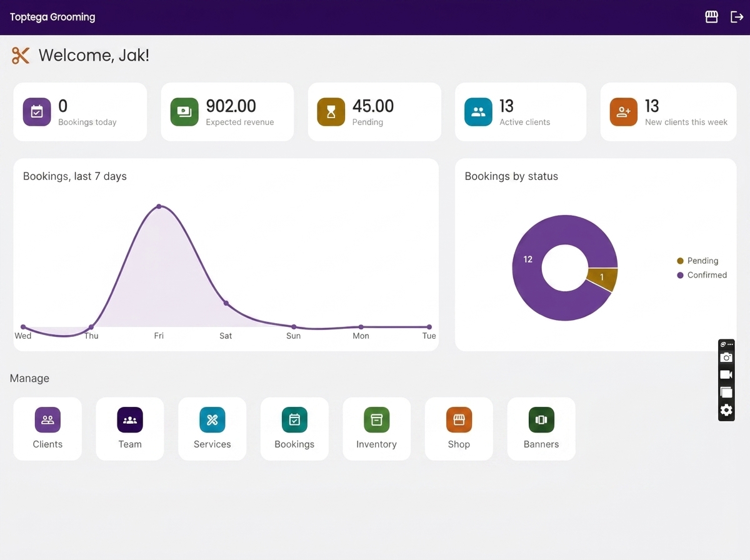Open the Shop manage tile
750x560 pixels.
pos(459,429)
